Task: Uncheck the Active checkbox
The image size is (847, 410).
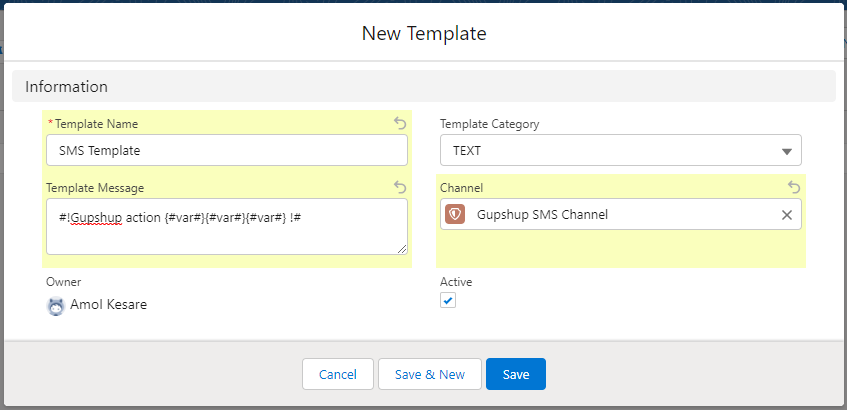Action: pos(448,301)
